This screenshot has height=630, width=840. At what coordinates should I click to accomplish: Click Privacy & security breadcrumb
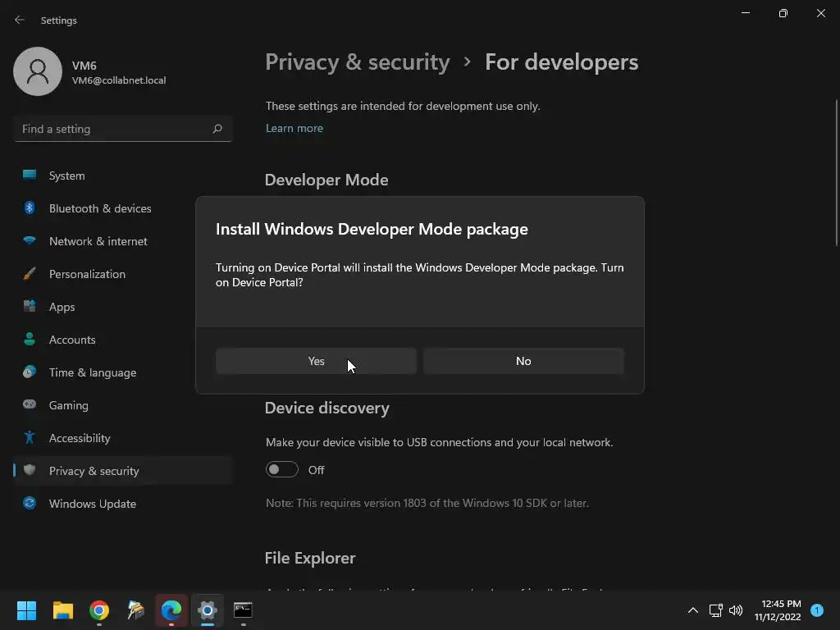pos(358,62)
